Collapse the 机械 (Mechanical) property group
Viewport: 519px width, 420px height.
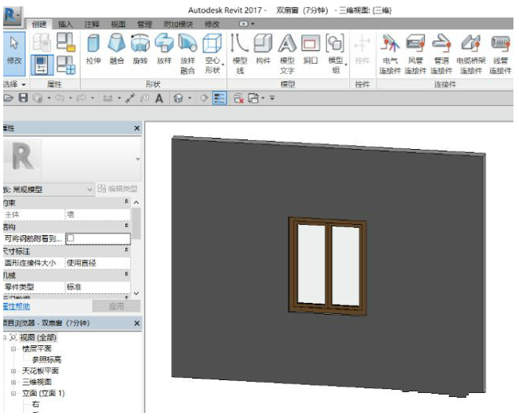click(126, 274)
